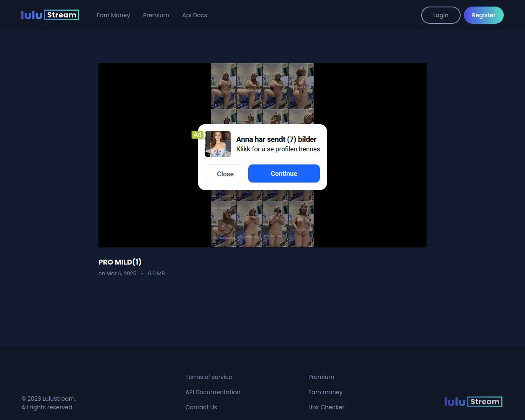
Task: Open the Earn Money menu item
Action: [113, 15]
